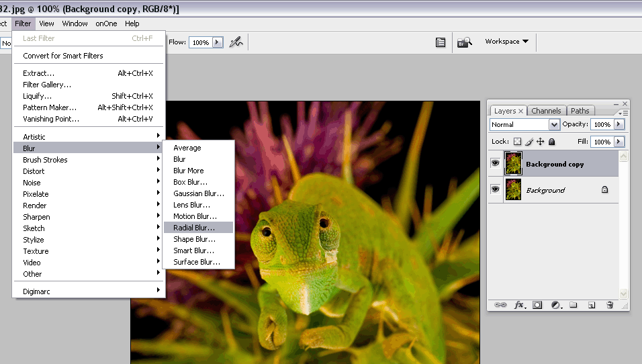Screen dimensions: 642x364
Task: Create a new layer group
Action: (x=574, y=304)
